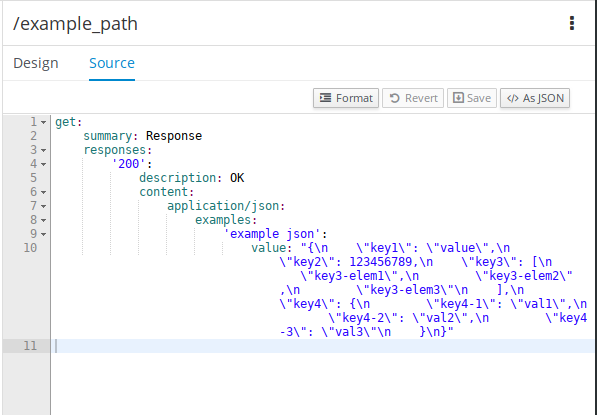Switch to the Design tab
Screen dimensions: 597x415
[36, 63]
